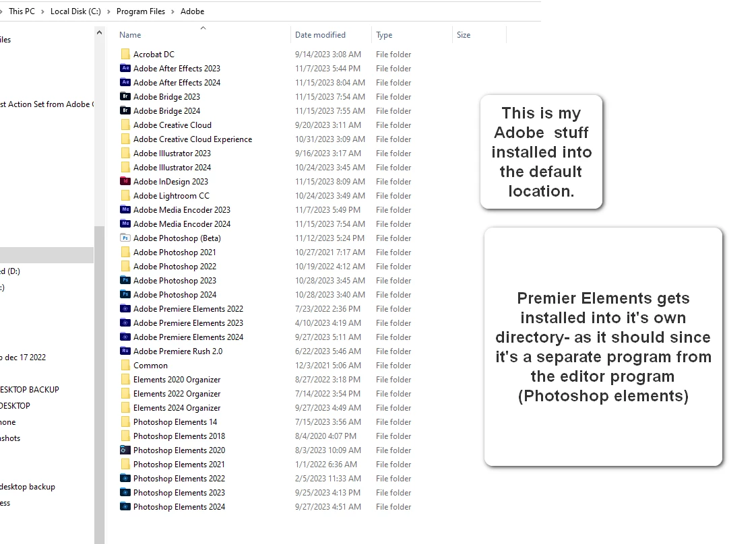
Task: Expand the Local Disk (C:) breadcrumb chevron
Action: 108,11
